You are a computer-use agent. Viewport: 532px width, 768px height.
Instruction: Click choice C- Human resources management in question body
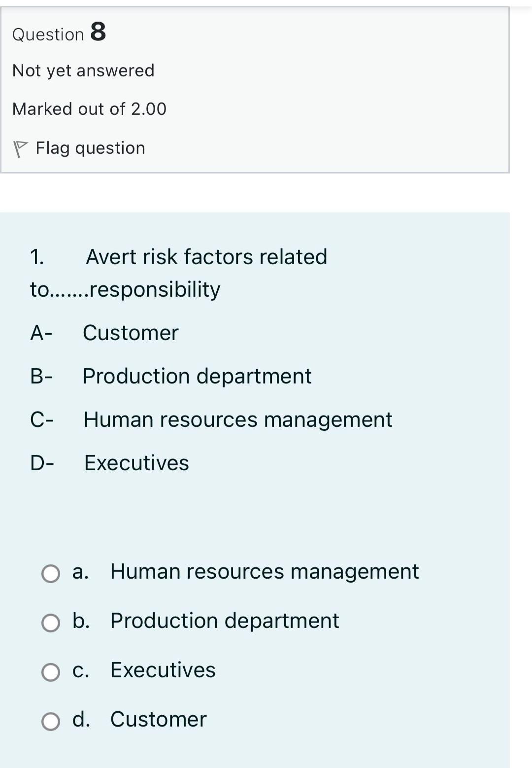pyautogui.click(x=210, y=419)
